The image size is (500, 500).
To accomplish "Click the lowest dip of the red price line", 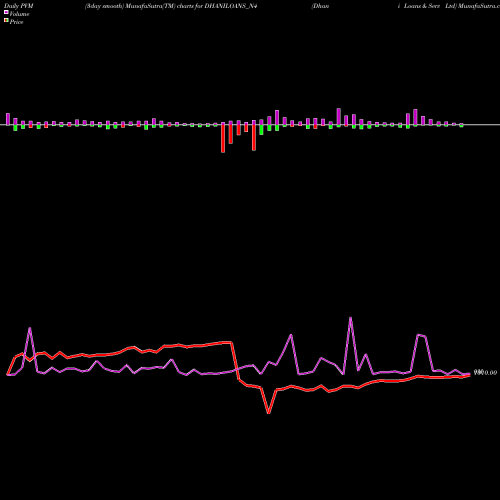I will click(x=268, y=413).
